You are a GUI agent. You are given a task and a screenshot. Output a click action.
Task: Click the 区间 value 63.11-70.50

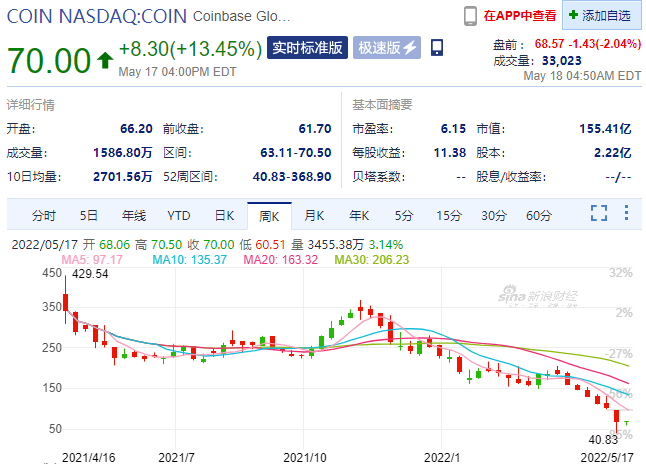296,153
